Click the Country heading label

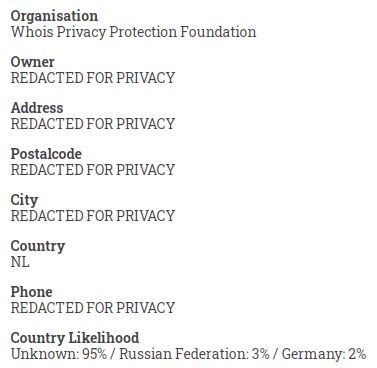(38, 247)
